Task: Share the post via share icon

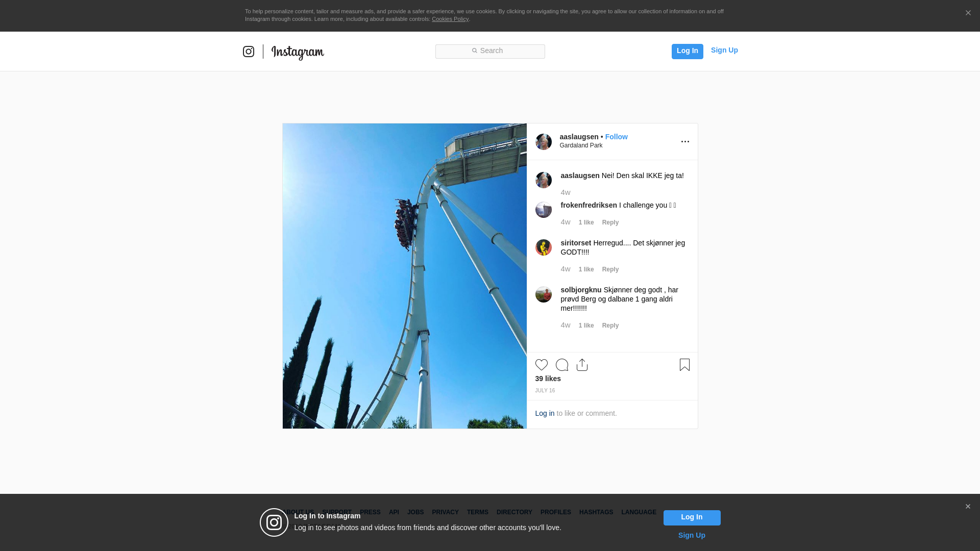Action: 582,365
